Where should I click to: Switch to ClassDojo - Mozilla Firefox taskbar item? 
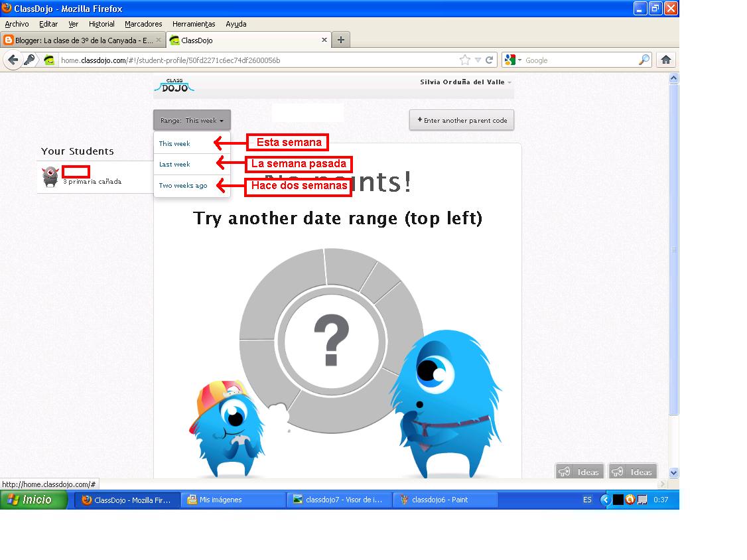pos(127,500)
